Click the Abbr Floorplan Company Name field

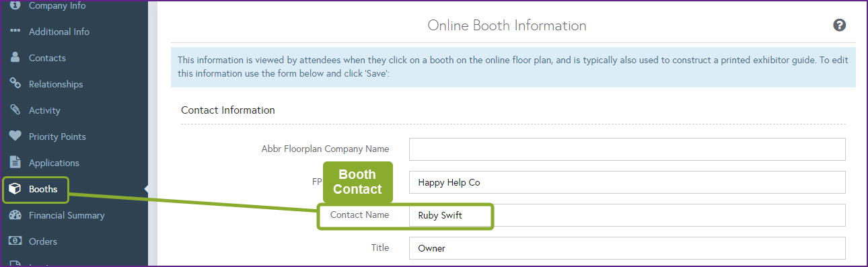[627, 149]
